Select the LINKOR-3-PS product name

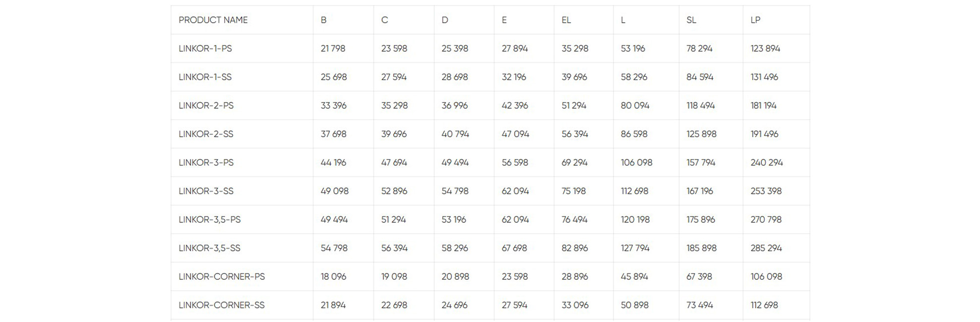(x=206, y=162)
